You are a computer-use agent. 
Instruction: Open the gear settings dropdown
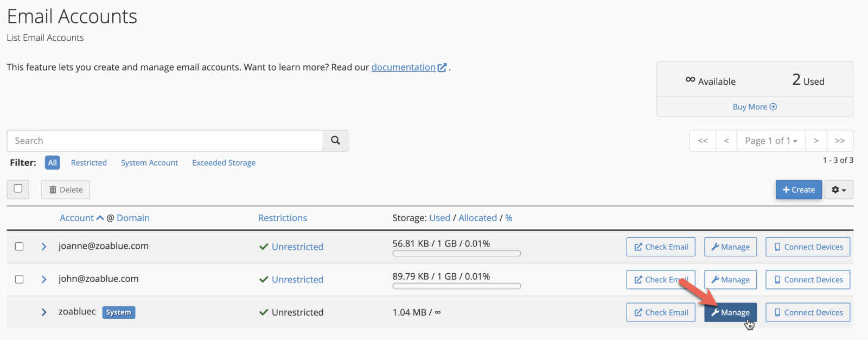839,190
